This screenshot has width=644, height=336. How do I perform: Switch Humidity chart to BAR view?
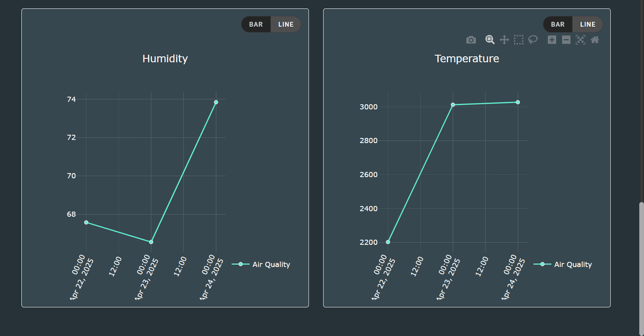(x=256, y=24)
